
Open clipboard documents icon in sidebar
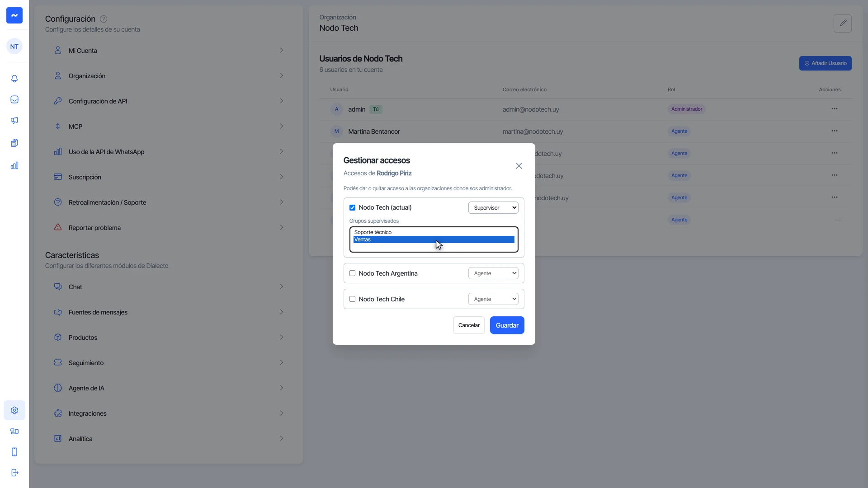click(x=14, y=143)
